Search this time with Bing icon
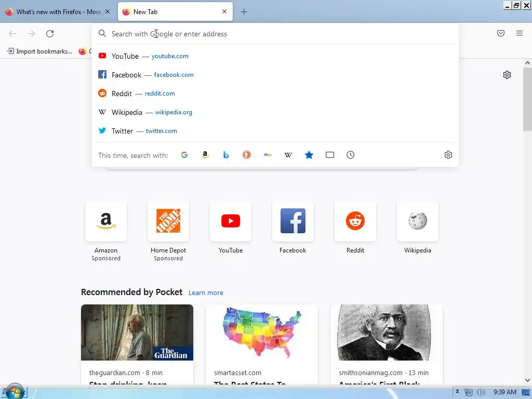 tap(226, 155)
